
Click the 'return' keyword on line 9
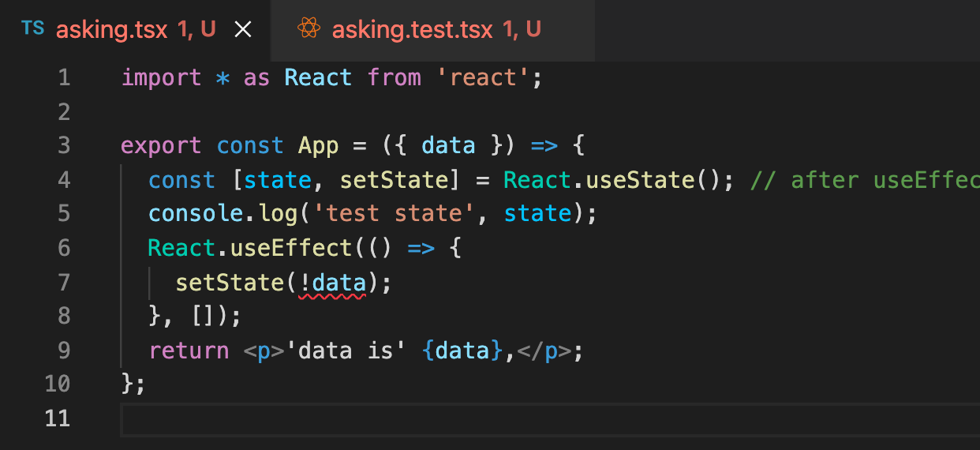[189, 350]
